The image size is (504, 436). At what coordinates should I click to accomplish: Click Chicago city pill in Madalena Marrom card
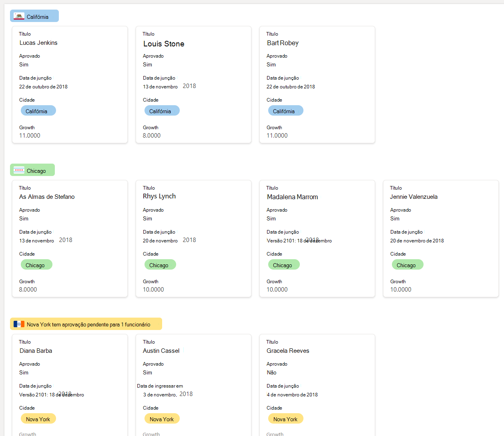point(284,265)
